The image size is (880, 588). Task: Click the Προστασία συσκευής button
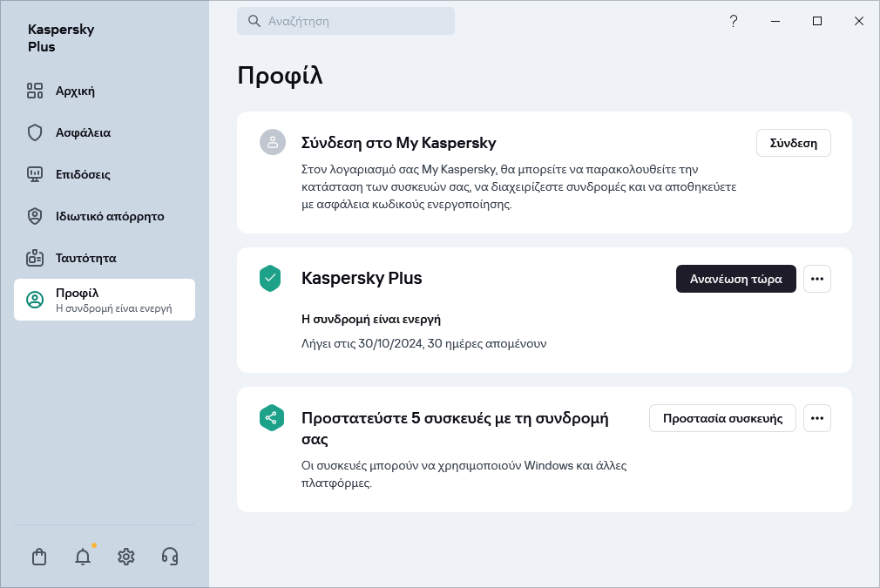(722, 418)
